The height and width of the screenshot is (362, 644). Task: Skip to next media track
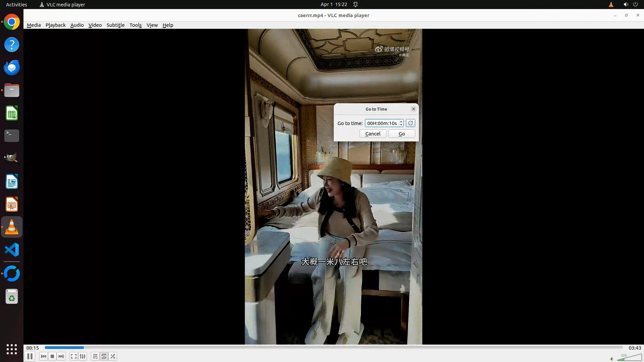coord(61,356)
